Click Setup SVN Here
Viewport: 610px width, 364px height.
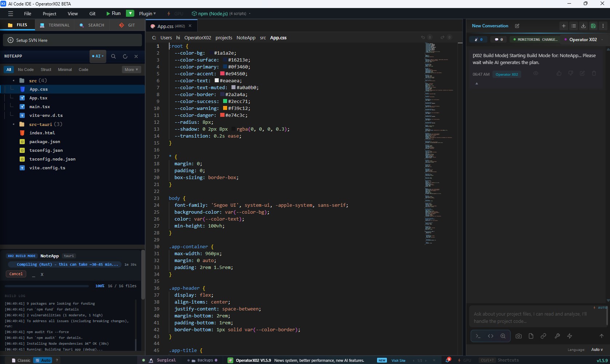tap(72, 40)
